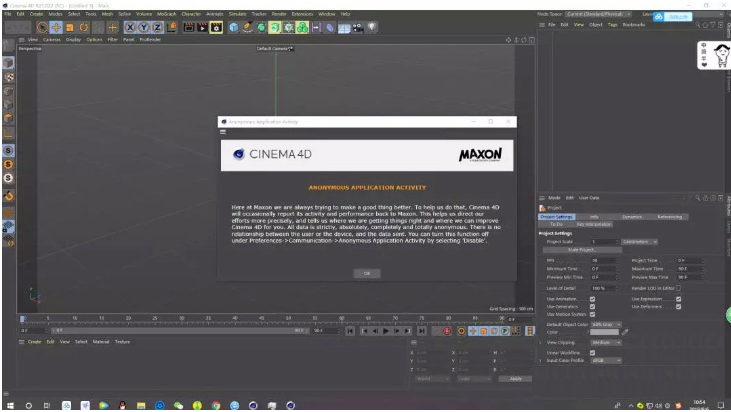Expand the View Clipping dropdown

point(605,341)
